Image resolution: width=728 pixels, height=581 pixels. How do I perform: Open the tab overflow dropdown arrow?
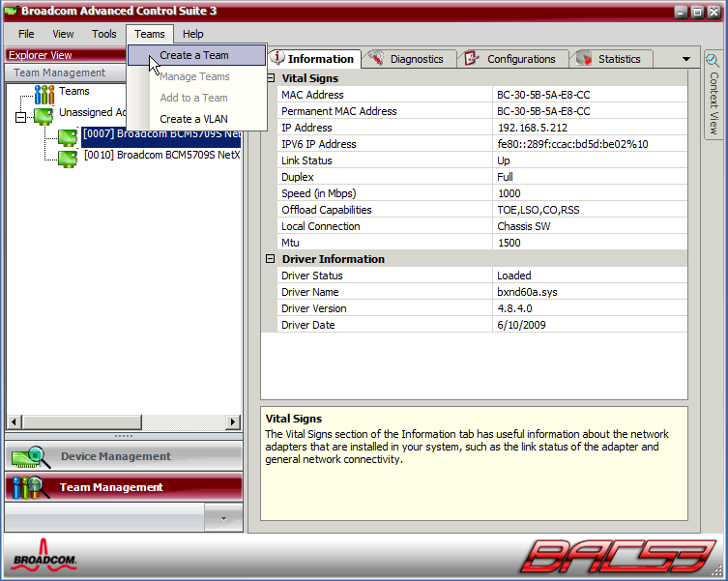(686, 59)
